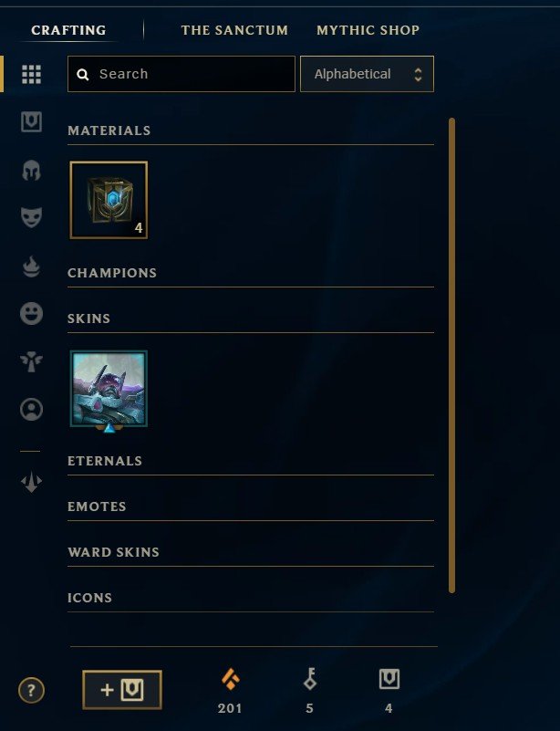Viewport: 560px width, 731px height.
Task: Open the Alphabetical sort dropdown
Action: pyautogui.click(x=368, y=74)
